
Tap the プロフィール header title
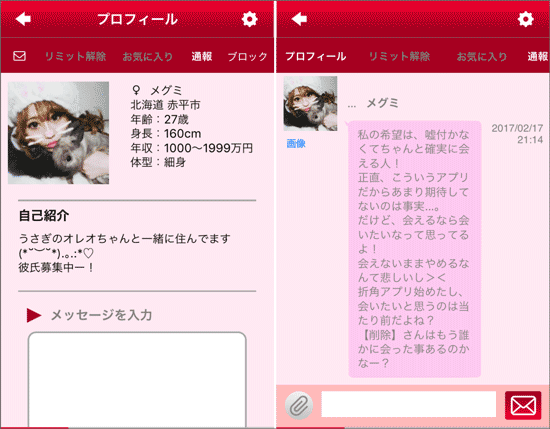138,19
